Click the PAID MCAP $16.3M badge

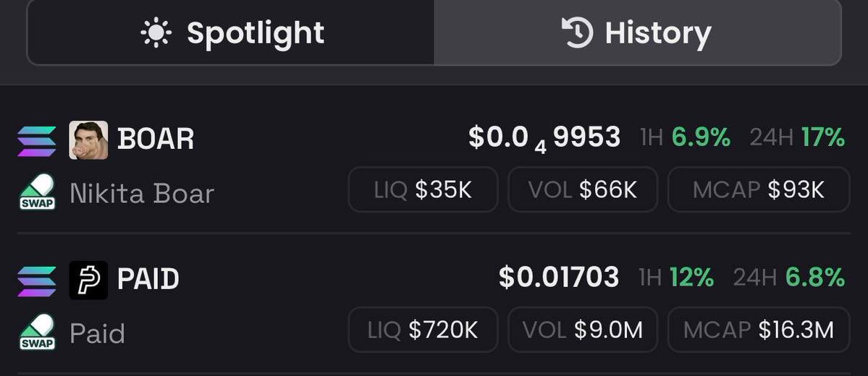(x=759, y=330)
